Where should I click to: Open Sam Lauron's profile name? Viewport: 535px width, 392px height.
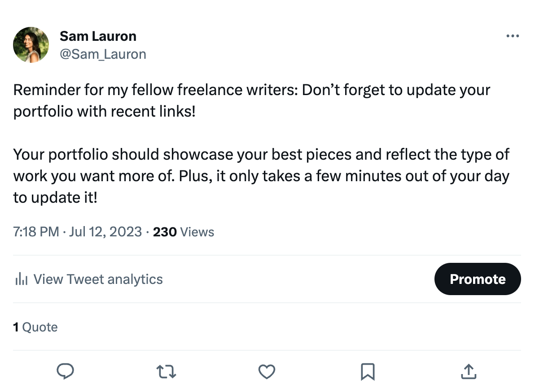[98, 36]
